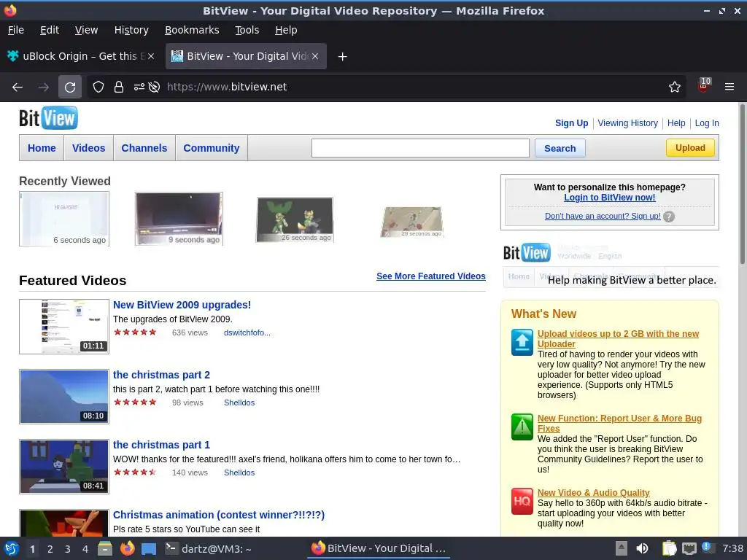
Task: Open New BitView 2009 upgrades! video title
Action: pos(182,305)
